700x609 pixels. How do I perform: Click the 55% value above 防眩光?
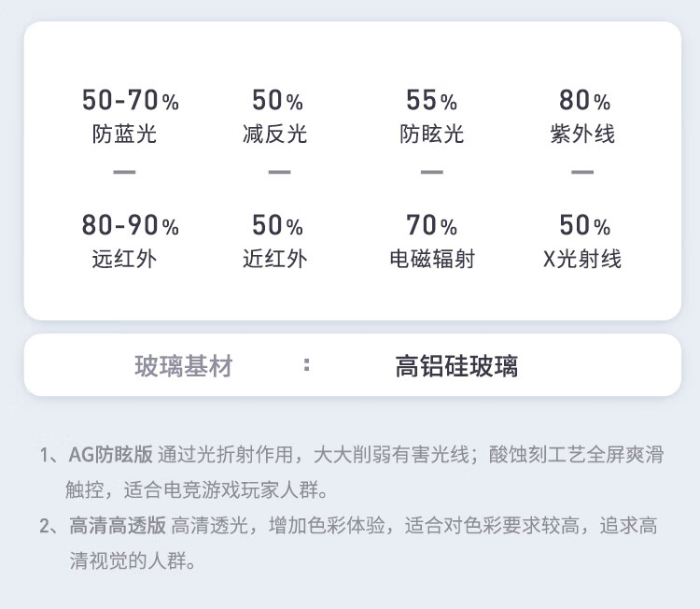click(x=431, y=100)
